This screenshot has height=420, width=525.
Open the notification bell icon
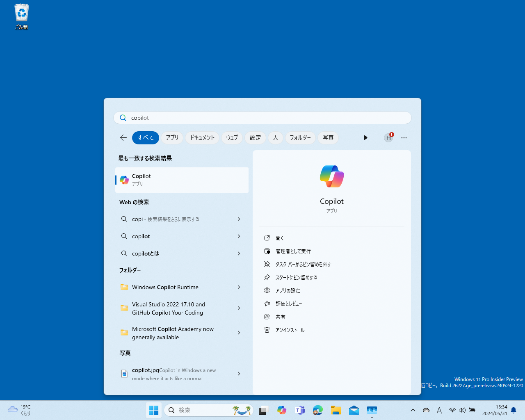pyautogui.click(x=514, y=411)
